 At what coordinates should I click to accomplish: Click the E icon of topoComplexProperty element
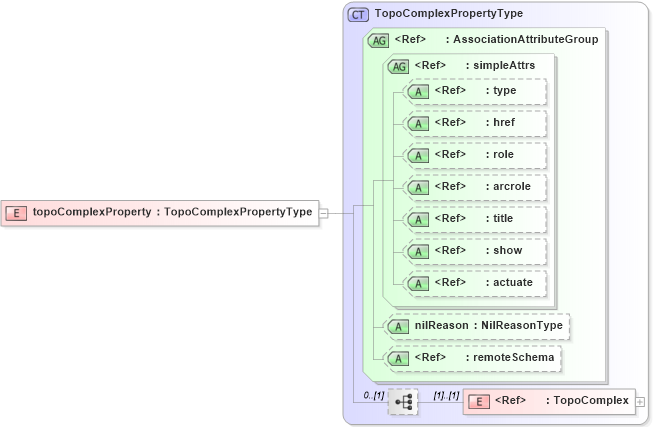tap(16, 214)
